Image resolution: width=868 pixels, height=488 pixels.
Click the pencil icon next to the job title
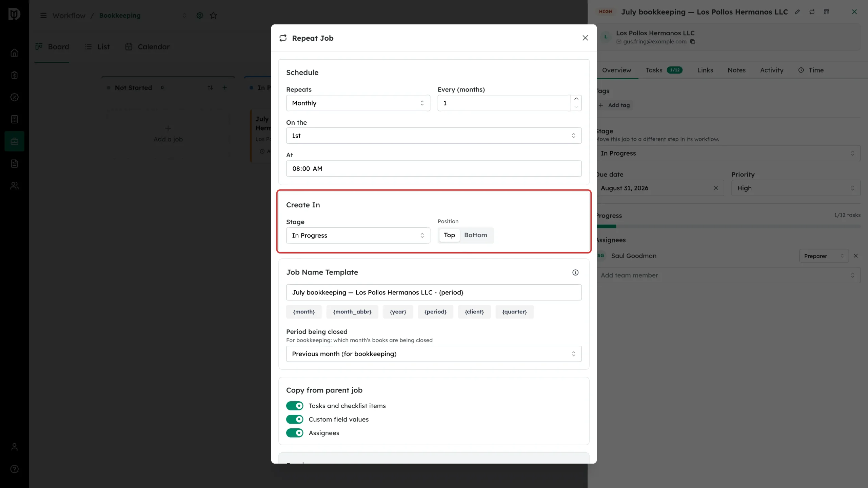pyautogui.click(x=797, y=12)
